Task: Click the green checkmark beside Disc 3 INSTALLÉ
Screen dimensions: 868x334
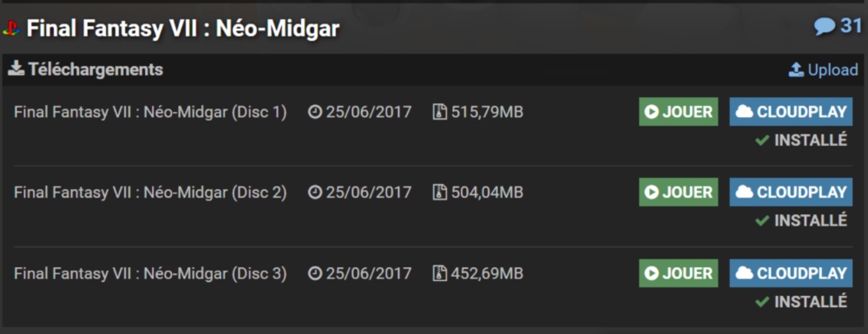Action: [762, 301]
